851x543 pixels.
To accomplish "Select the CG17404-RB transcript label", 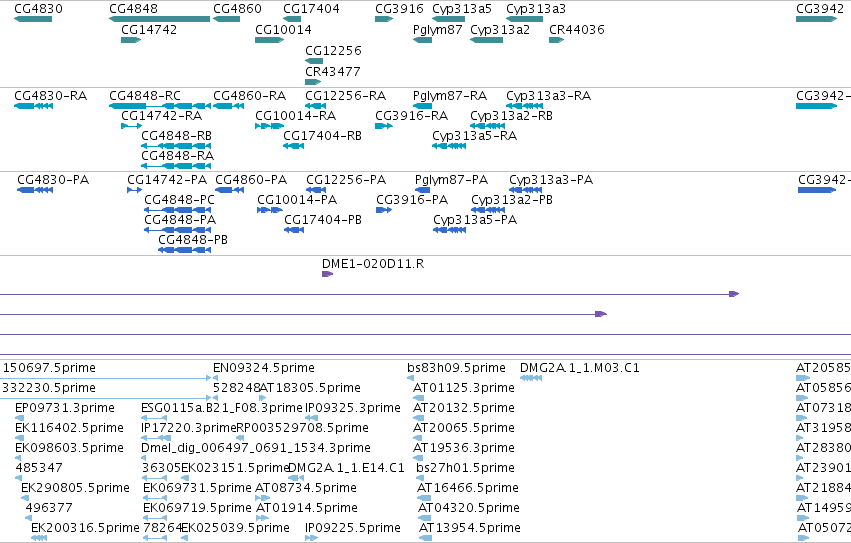I will pos(322,135).
